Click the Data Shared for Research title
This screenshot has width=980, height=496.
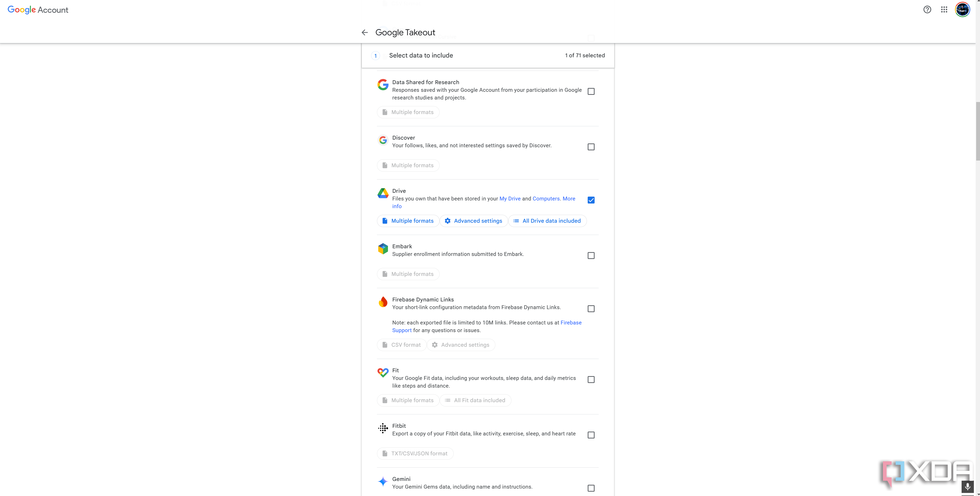[425, 82]
